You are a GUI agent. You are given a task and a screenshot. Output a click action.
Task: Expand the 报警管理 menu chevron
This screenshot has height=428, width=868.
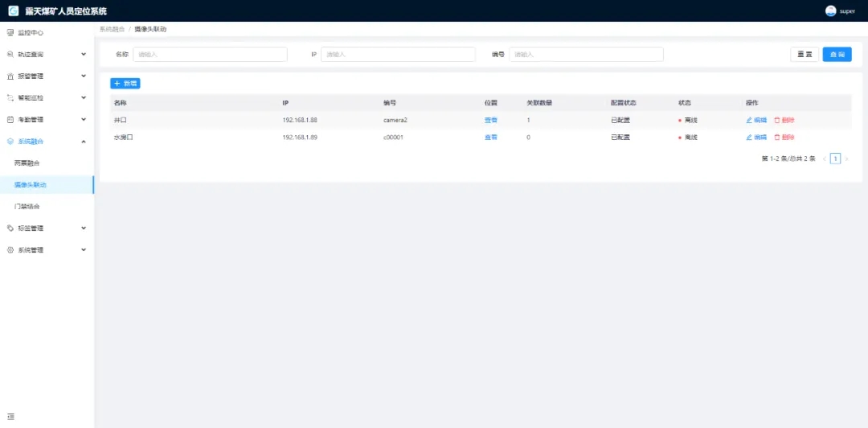coord(84,76)
